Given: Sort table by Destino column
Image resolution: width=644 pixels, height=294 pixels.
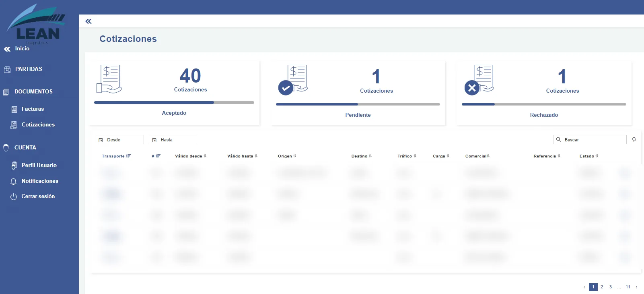Looking at the screenshot, I should pyautogui.click(x=362, y=156).
